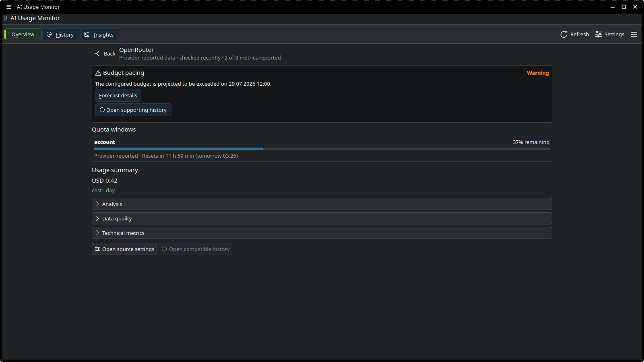Open Settings from the toolbar
Image resolution: width=644 pixels, height=362 pixels.
click(x=610, y=35)
